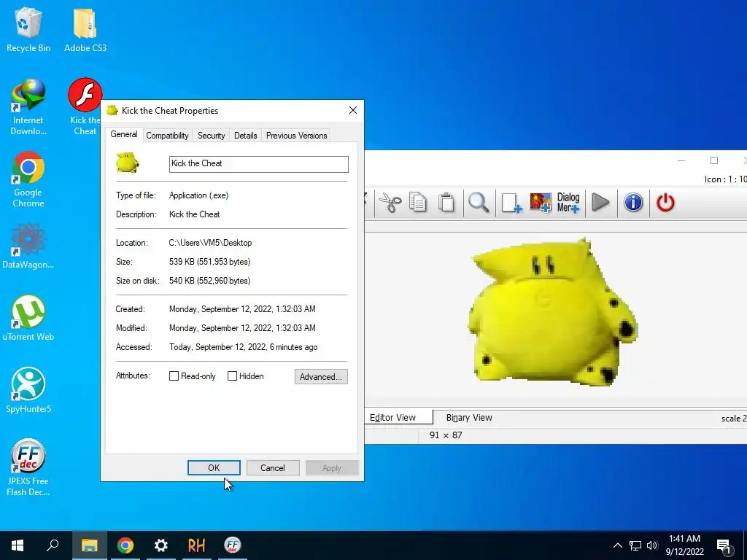Open the notification center icon
The width and height of the screenshot is (747, 560).
[x=724, y=545]
